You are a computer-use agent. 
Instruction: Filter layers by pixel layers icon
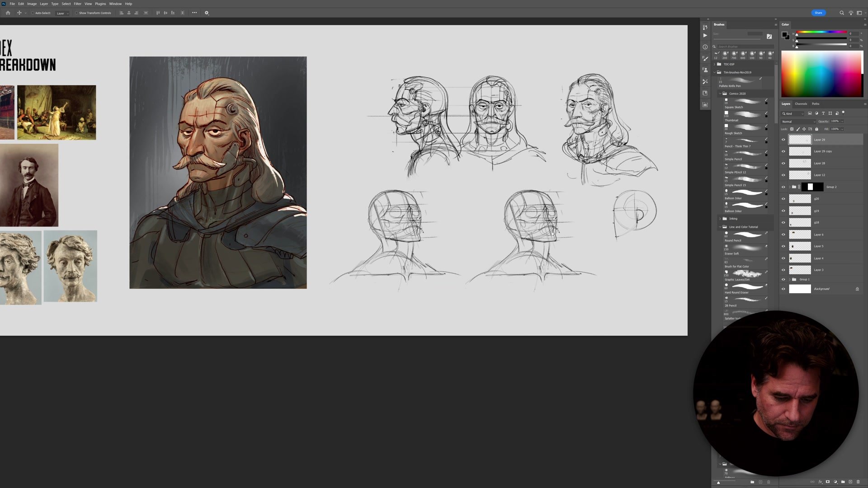point(810,113)
